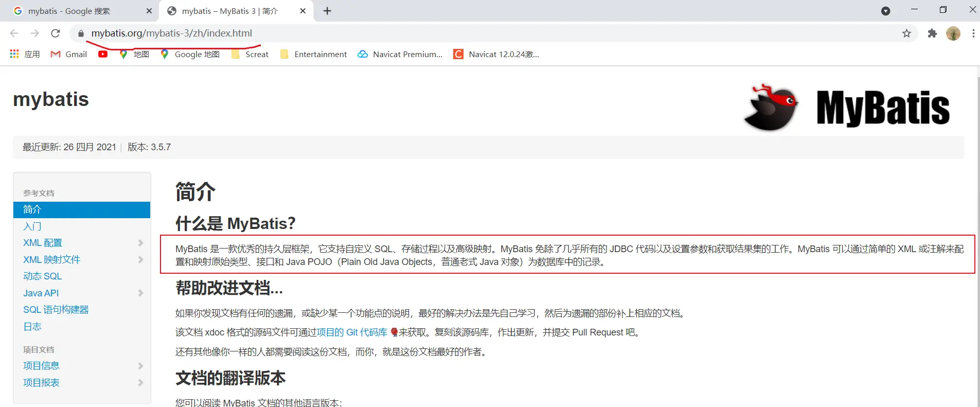Click the 什么是 MyBatis? heading
The image size is (980, 407).
(x=236, y=223)
